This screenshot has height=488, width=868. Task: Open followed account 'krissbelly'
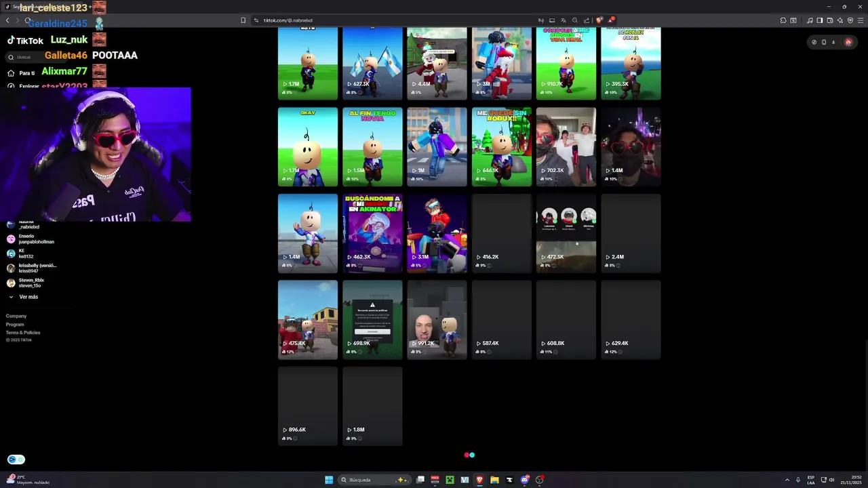coord(32,268)
